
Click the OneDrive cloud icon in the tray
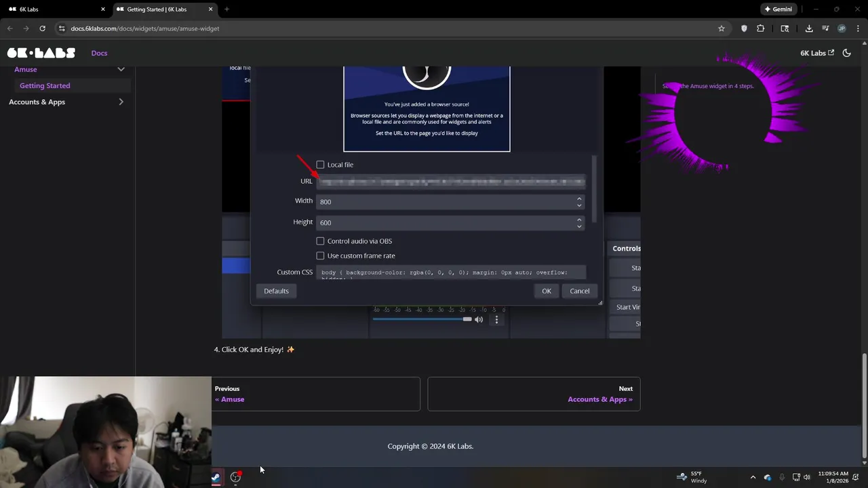click(x=768, y=477)
